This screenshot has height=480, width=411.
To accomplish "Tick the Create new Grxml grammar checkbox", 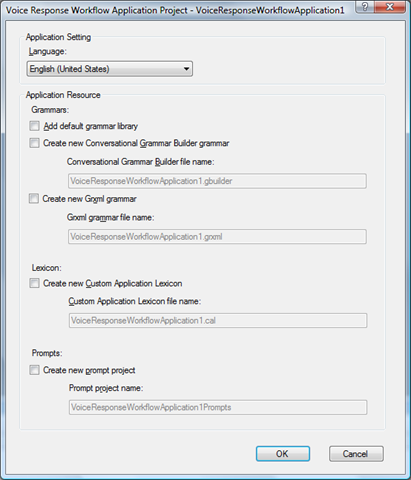I will coord(34,199).
